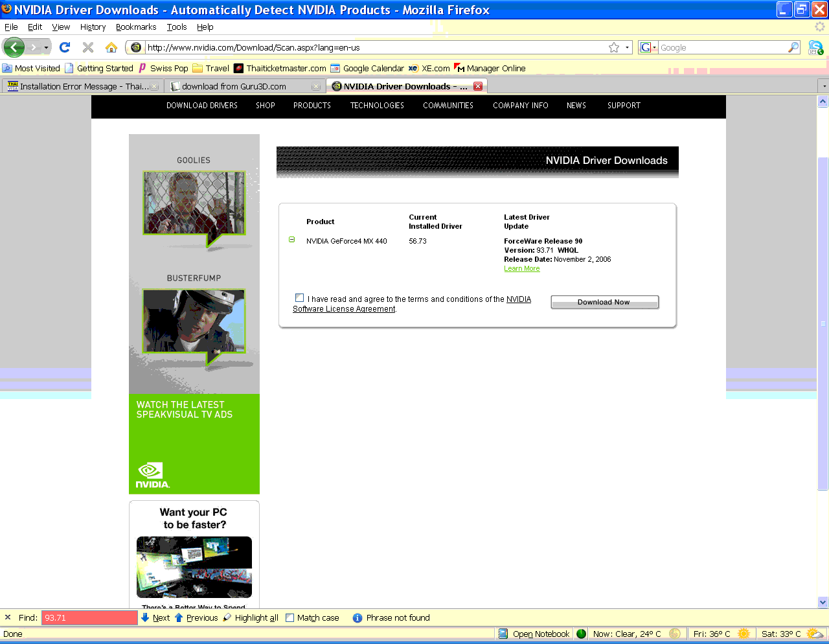Click the forward navigation arrow
The height and width of the screenshot is (644, 829).
tap(34, 47)
